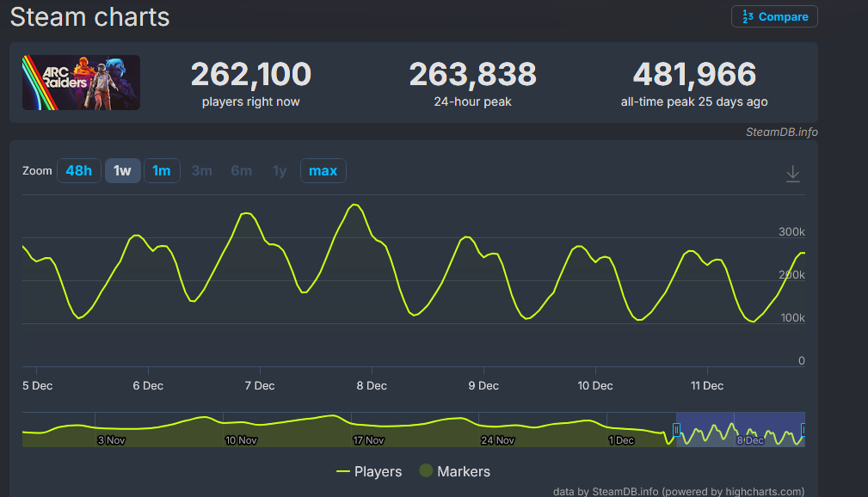Open the highcharts.com data credit link
The image size is (868, 497).
(678, 492)
